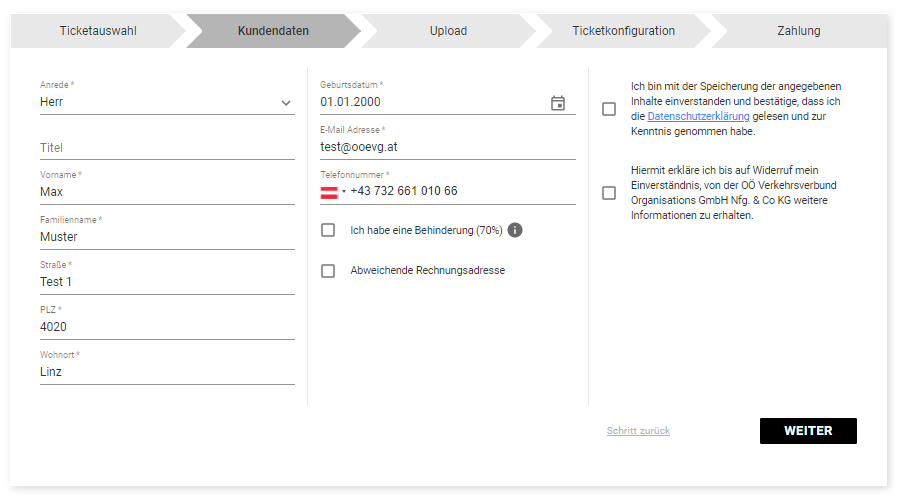Open the Zahlung step
Screen dimensions: 906x503
pos(799,31)
